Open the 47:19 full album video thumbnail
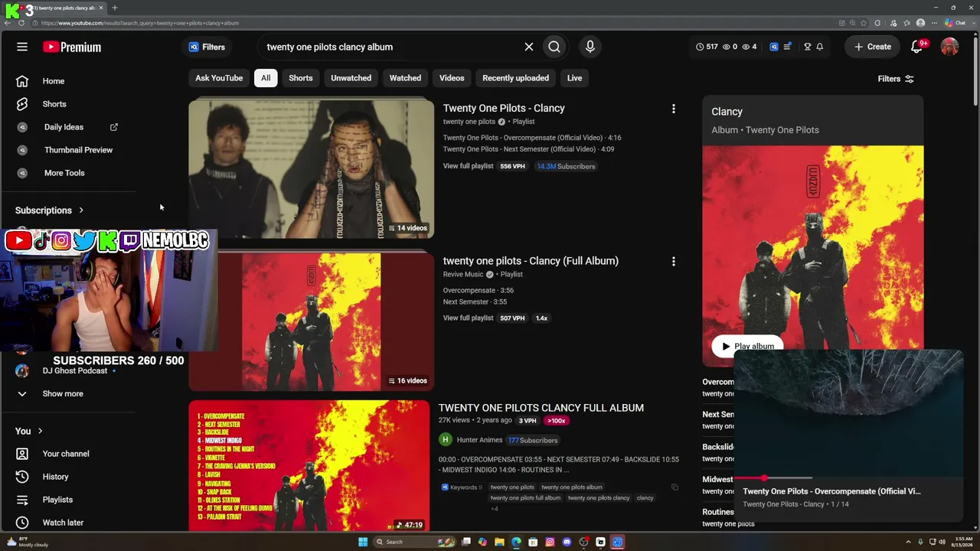The height and width of the screenshot is (551, 980). pyautogui.click(x=309, y=465)
